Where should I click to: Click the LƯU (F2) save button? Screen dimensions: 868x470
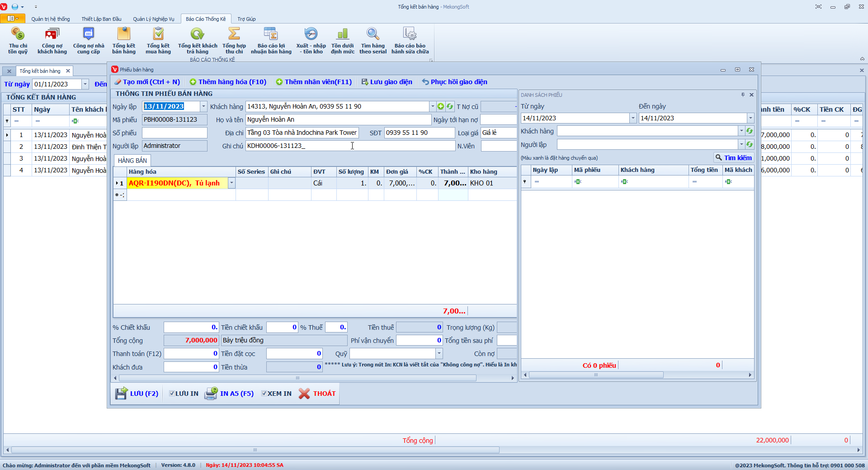(137, 394)
